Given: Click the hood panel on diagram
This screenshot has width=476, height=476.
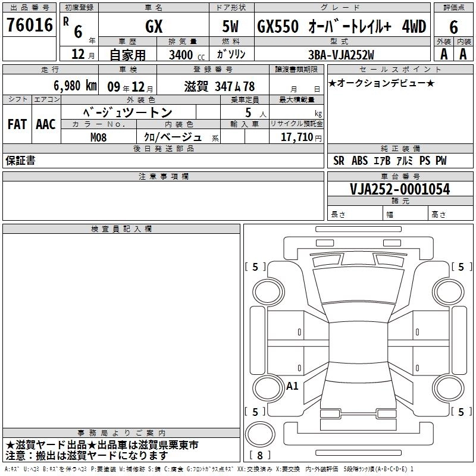Looking at the screenshot, I should tap(358, 284).
